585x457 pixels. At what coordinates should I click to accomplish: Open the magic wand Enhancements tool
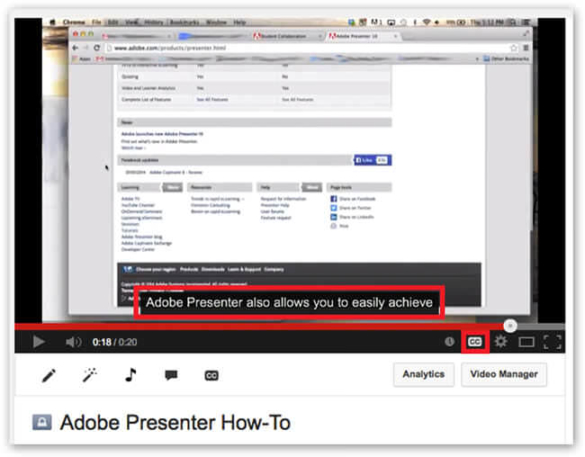coord(90,375)
